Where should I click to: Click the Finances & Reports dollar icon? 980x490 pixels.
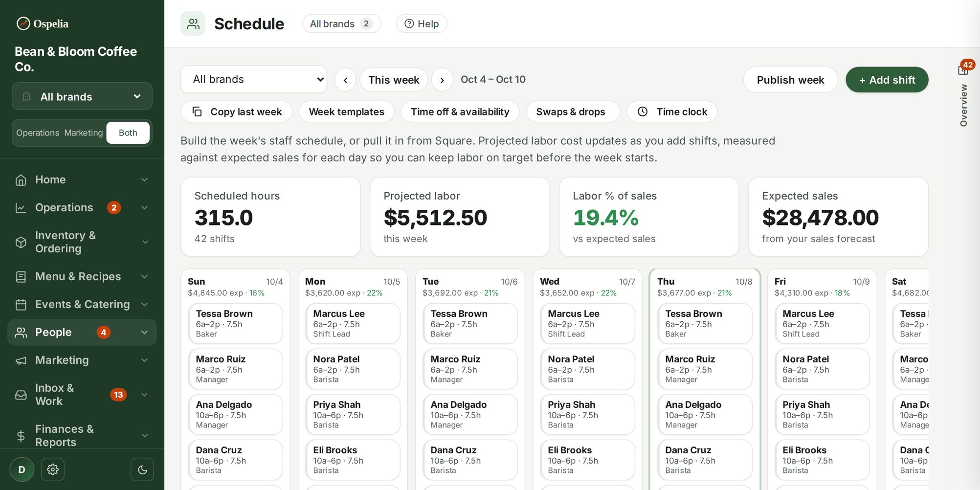21,436
